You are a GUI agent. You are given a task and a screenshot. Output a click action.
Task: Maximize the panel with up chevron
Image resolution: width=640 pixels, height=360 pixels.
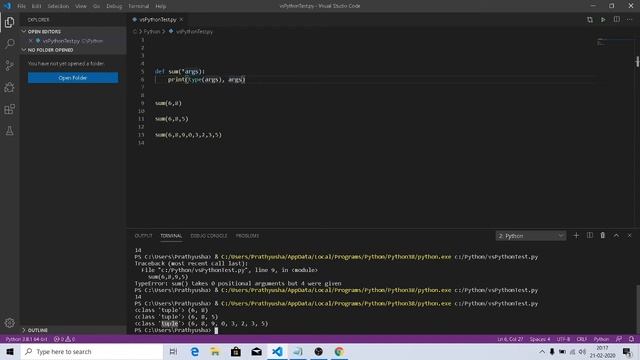click(x=616, y=236)
